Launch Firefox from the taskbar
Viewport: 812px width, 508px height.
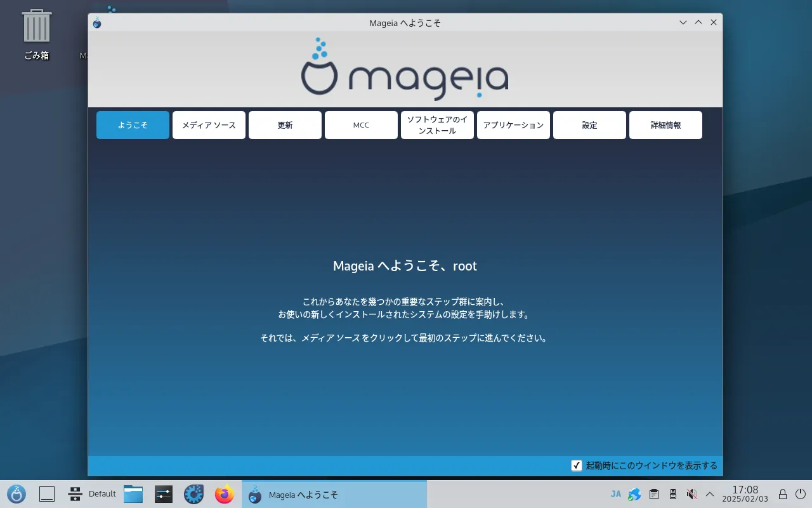pyautogui.click(x=225, y=494)
